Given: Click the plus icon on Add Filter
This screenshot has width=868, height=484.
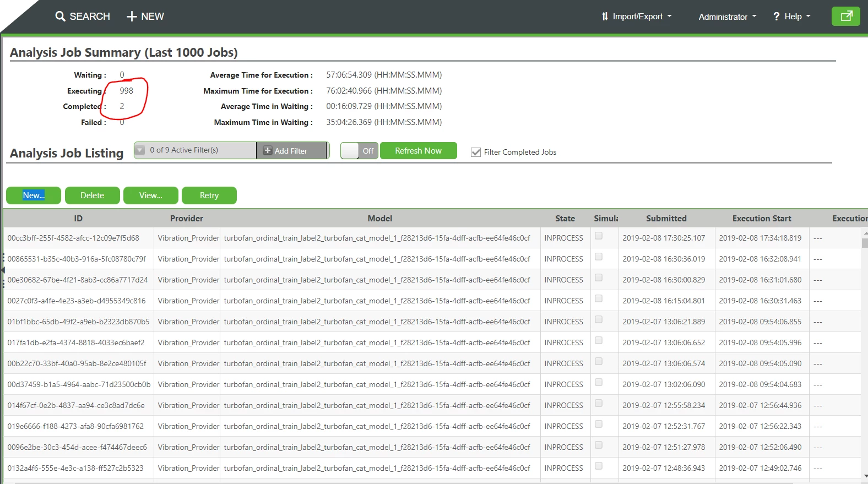Looking at the screenshot, I should 268,150.
